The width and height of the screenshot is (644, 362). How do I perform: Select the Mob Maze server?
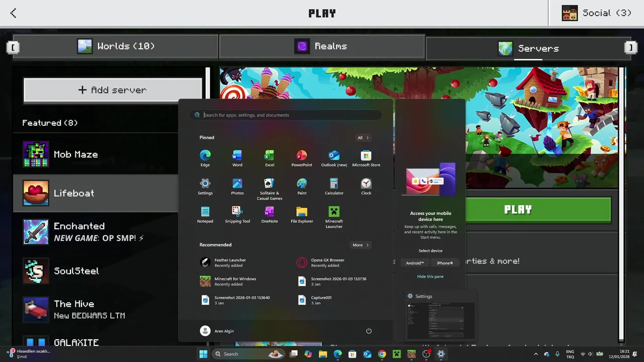(96, 155)
